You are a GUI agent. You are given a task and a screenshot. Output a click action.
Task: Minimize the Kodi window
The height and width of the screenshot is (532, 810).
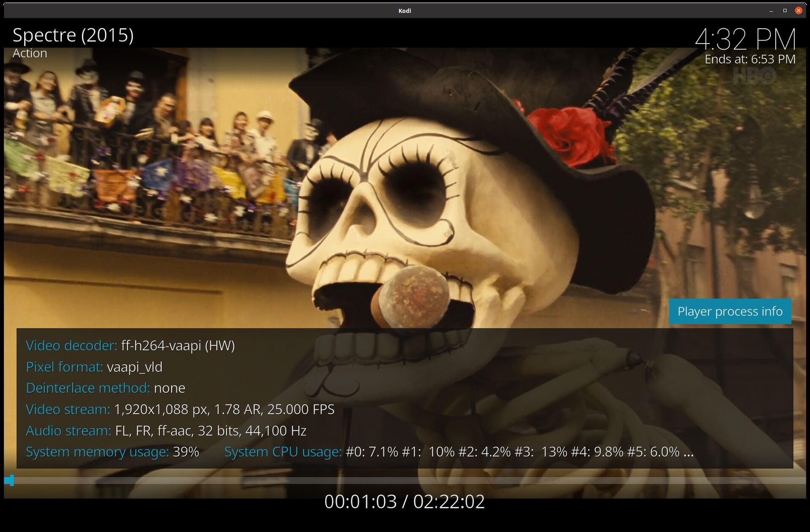tap(771, 11)
